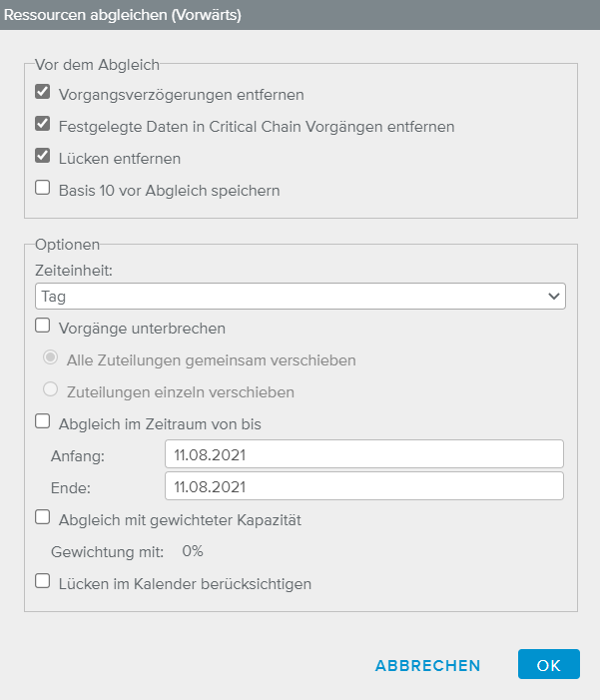The height and width of the screenshot is (700, 600).
Task: Click the Ende date input field
Action: tap(363, 486)
